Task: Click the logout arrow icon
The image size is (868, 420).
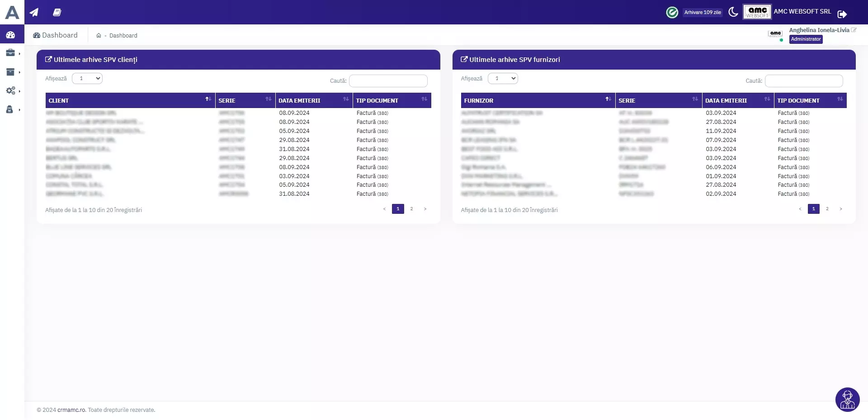Action: coord(842,14)
